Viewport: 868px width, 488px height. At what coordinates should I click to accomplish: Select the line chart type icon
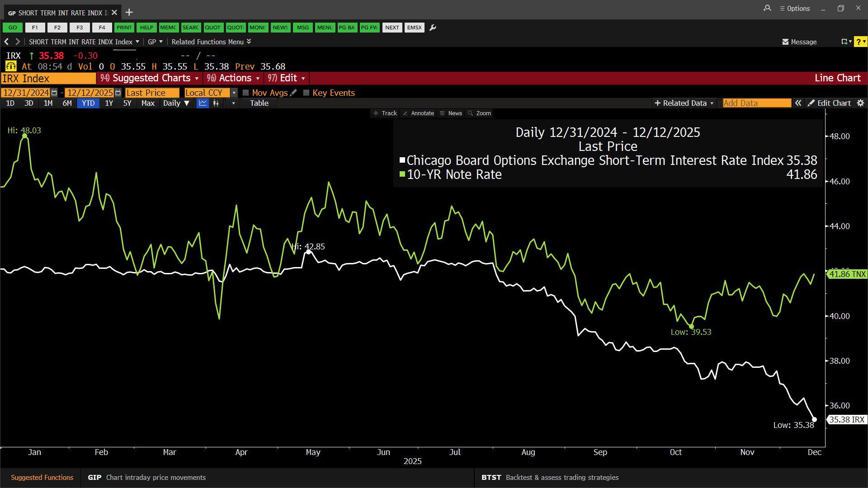coord(203,103)
